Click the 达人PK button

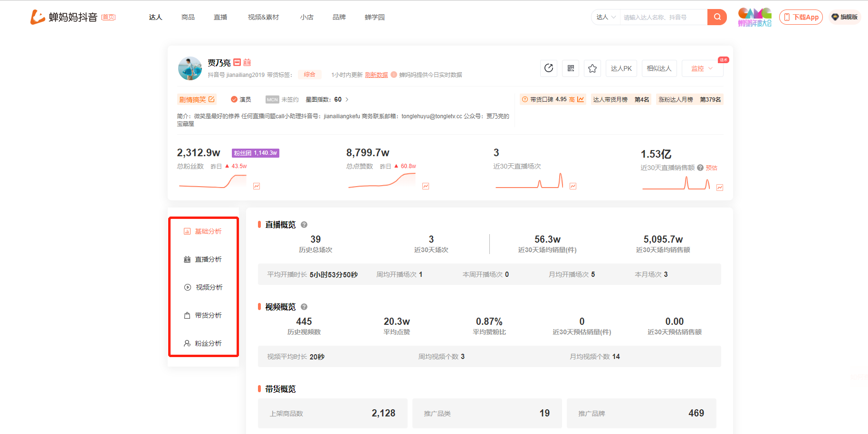pyautogui.click(x=621, y=68)
